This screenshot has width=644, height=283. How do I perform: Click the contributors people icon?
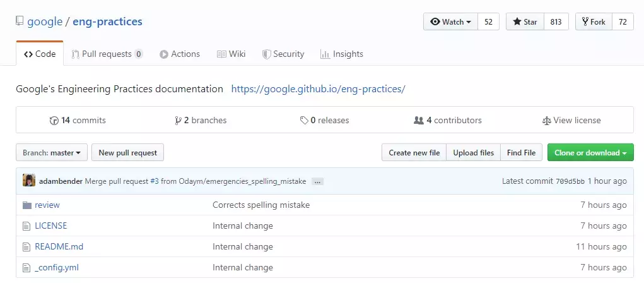coord(419,121)
